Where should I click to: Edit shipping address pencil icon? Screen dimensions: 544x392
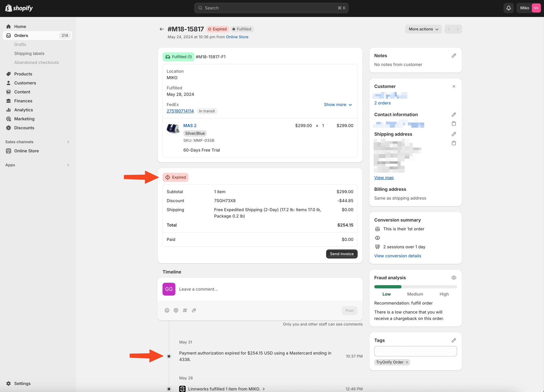point(454,134)
